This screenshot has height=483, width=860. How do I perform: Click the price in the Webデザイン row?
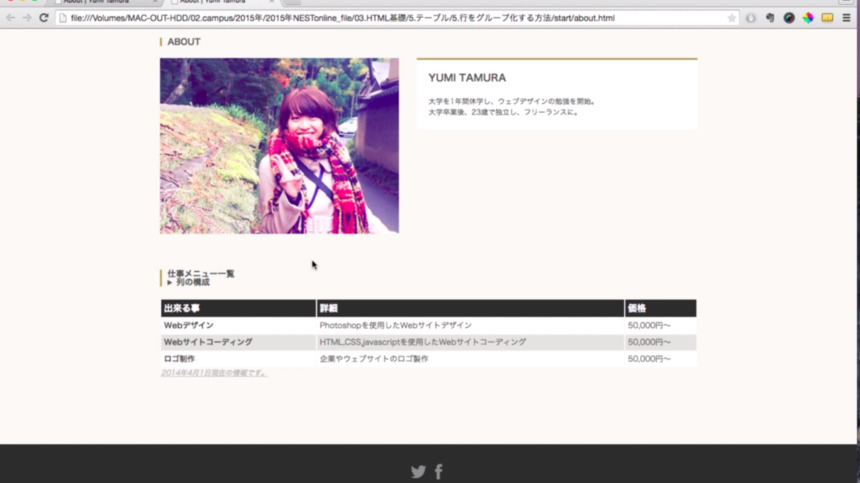pos(661,325)
